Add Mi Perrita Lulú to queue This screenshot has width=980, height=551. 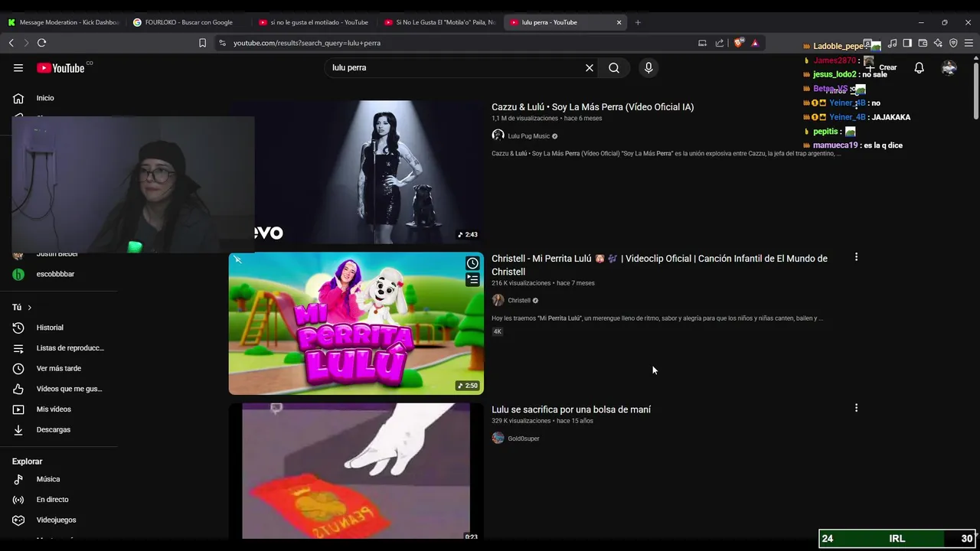tap(472, 280)
